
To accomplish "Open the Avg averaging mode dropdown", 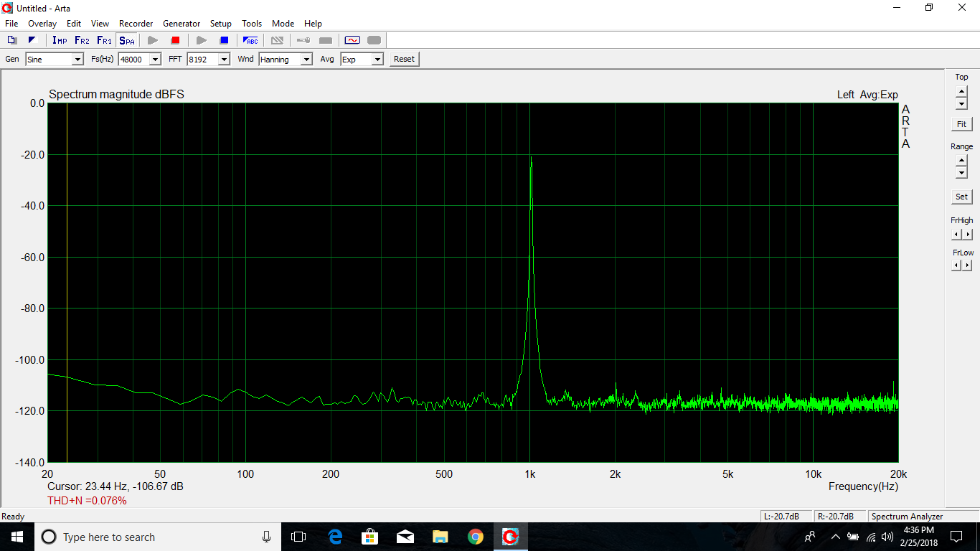I will tap(377, 59).
